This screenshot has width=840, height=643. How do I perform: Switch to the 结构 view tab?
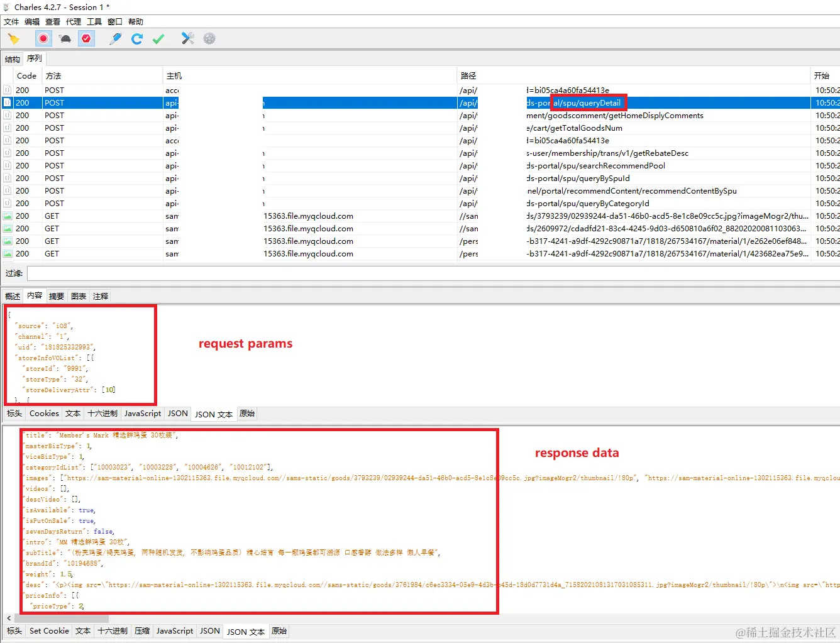coord(13,59)
